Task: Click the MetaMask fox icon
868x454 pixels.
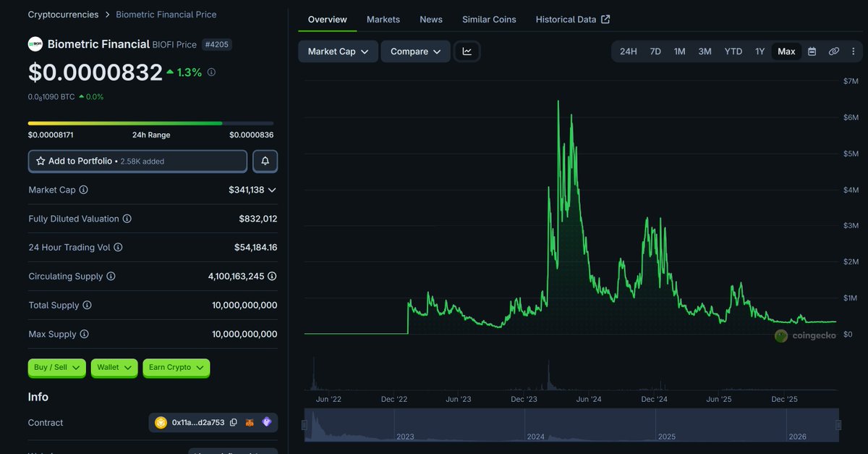Action: coord(250,423)
